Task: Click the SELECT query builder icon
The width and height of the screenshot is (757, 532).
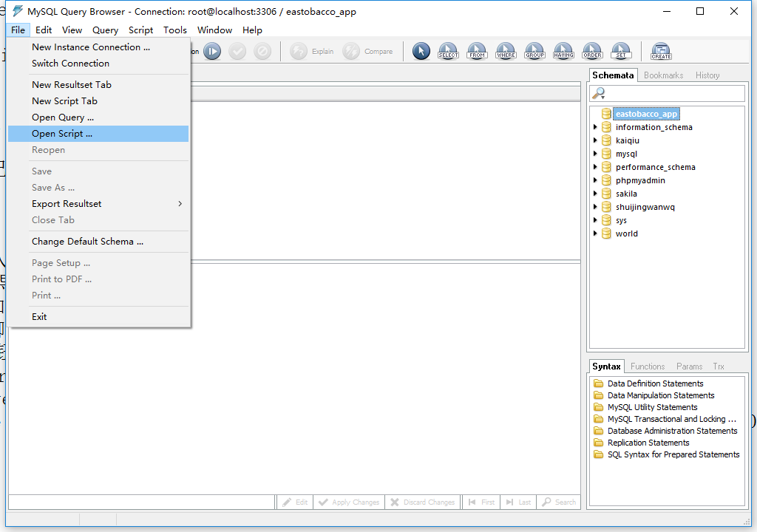Action: (x=448, y=51)
